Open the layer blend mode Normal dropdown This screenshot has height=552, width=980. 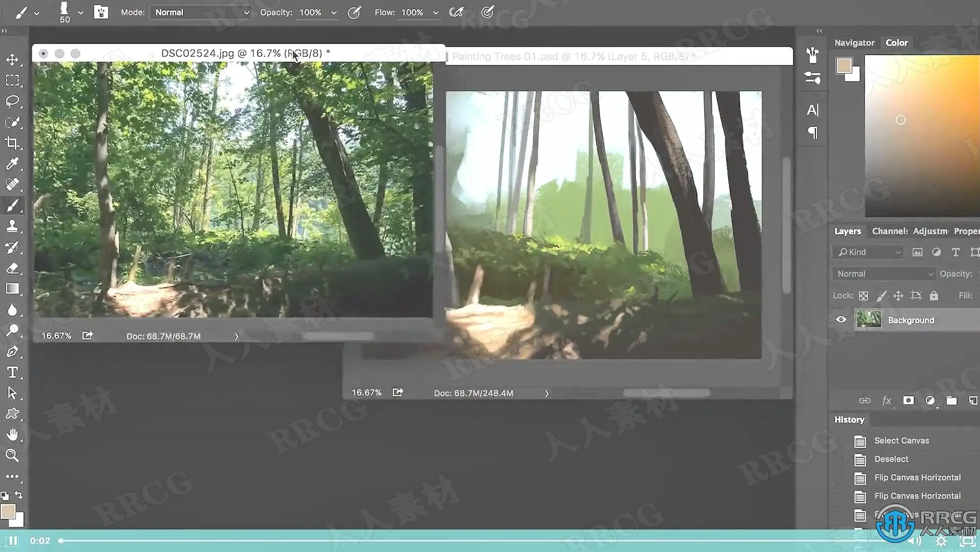coord(883,274)
